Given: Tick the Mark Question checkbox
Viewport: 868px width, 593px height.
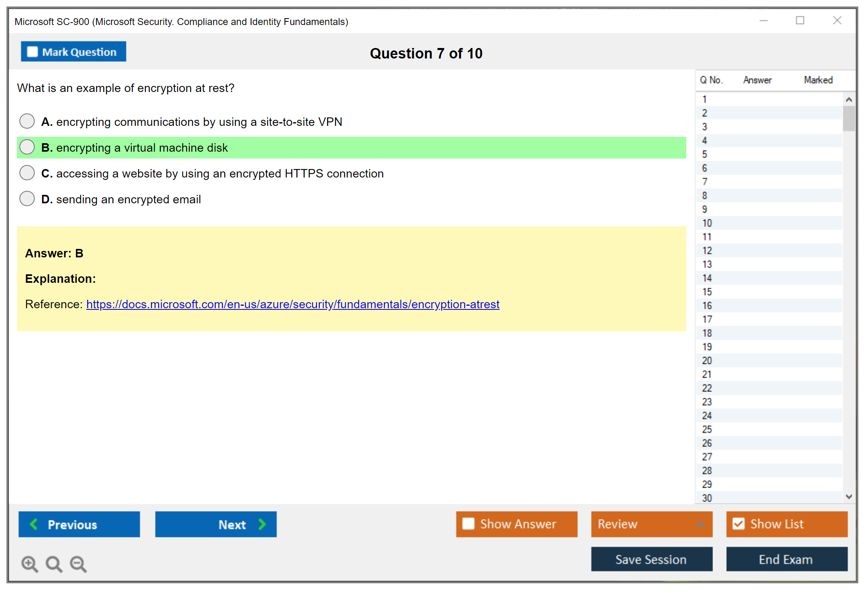Looking at the screenshot, I should (x=32, y=52).
